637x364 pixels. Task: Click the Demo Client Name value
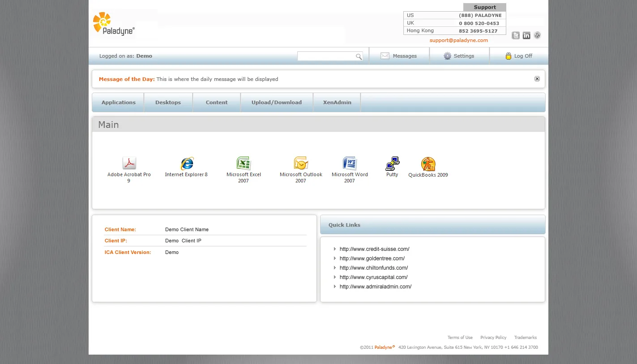point(187,229)
